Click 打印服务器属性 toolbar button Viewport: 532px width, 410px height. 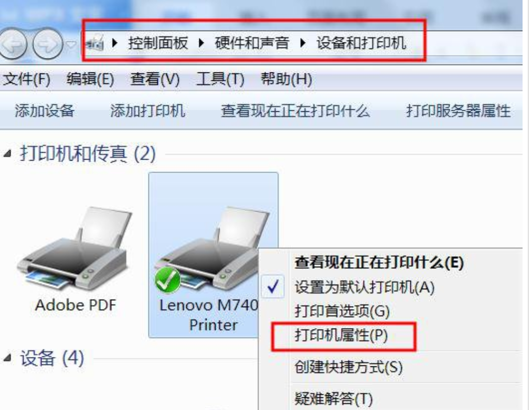(x=459, y=111)
